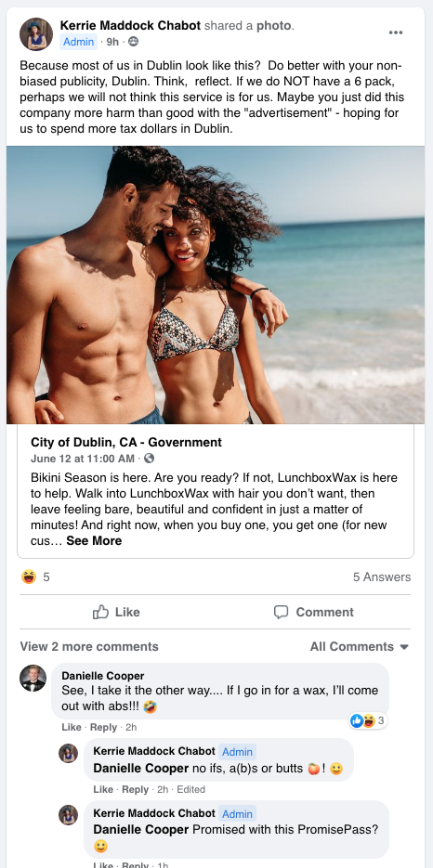Click the laughing reaction emoji with count 5
Screen dimensions: 433x868
29,577
